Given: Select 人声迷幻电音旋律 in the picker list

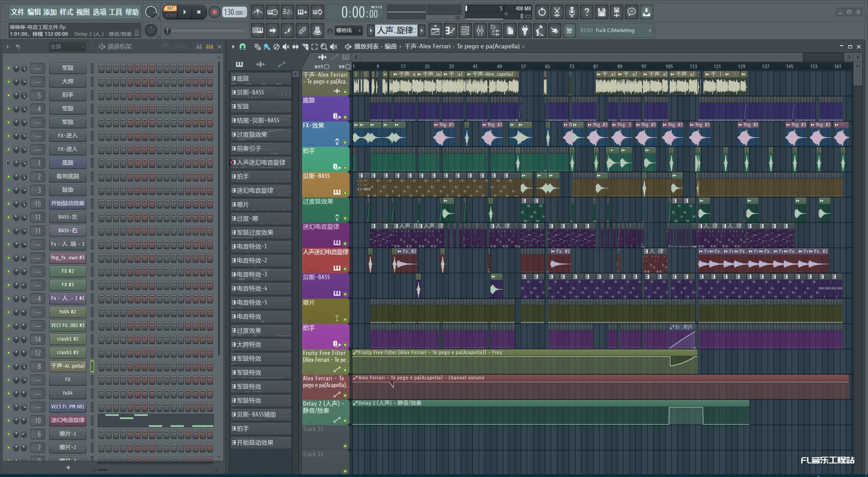Looking at the screenshot, I should (261, 163).
